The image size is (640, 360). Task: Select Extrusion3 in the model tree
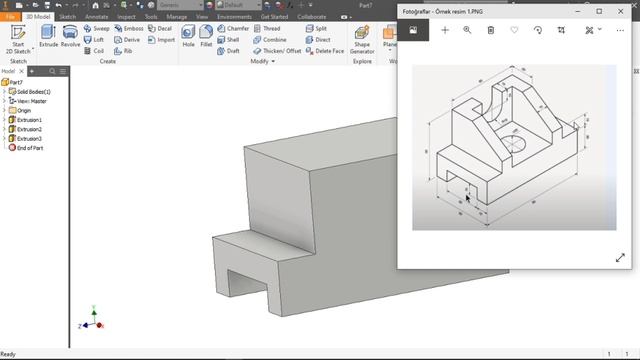[25, 138]
